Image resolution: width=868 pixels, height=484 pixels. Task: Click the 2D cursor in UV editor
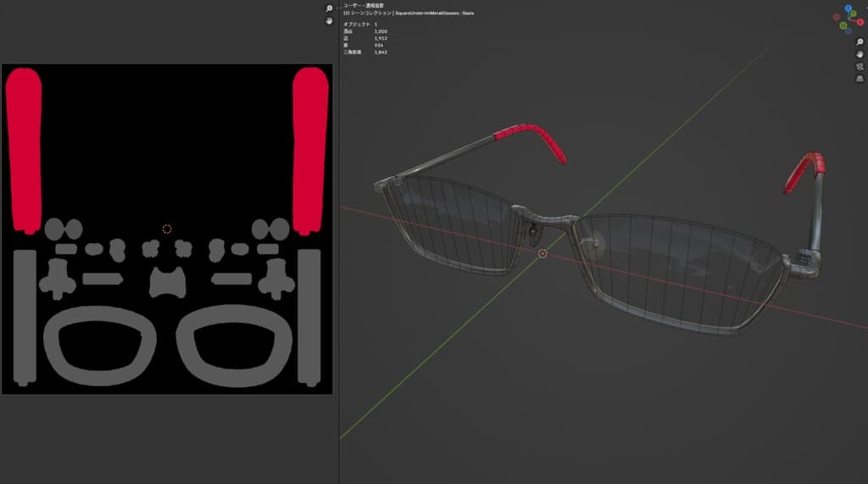coord(167,229)
